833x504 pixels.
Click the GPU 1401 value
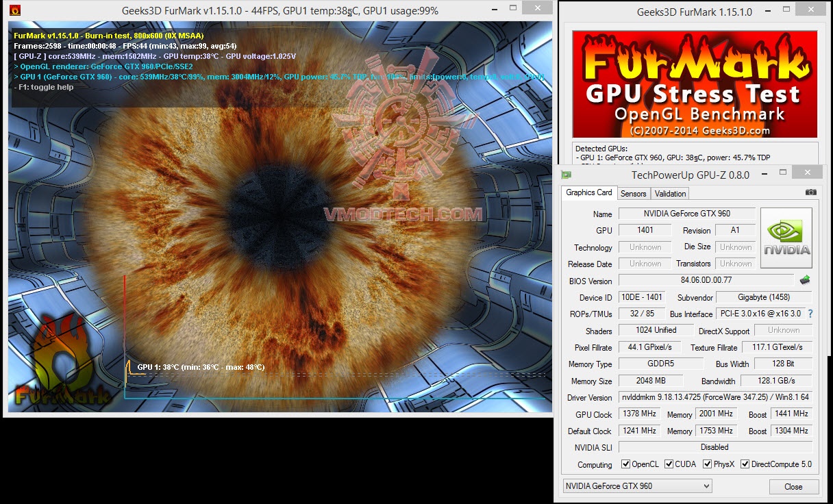[645, 230]
